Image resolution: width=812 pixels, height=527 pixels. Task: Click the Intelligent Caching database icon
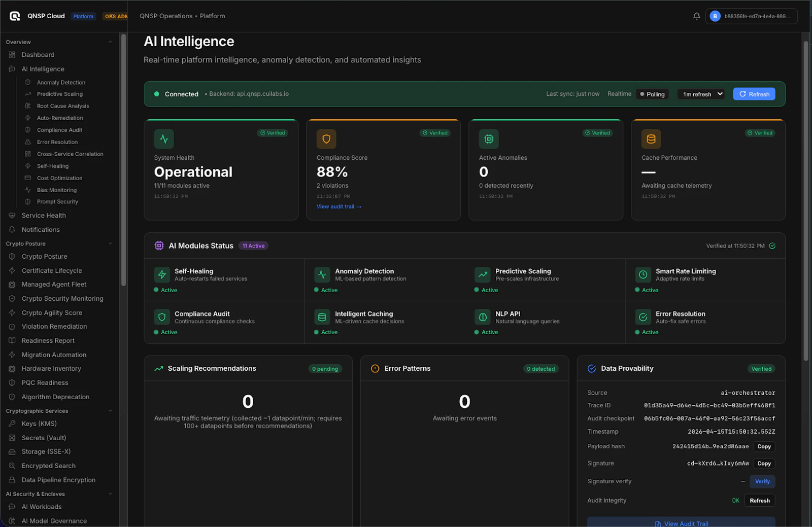coord(322,317)
